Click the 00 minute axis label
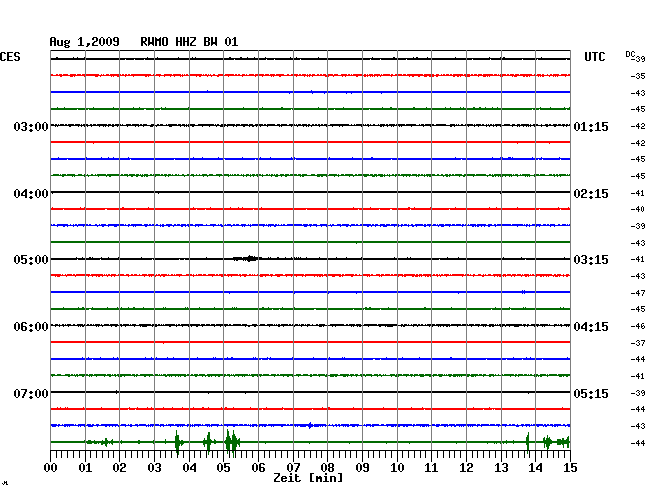 [x=51, y=467]
